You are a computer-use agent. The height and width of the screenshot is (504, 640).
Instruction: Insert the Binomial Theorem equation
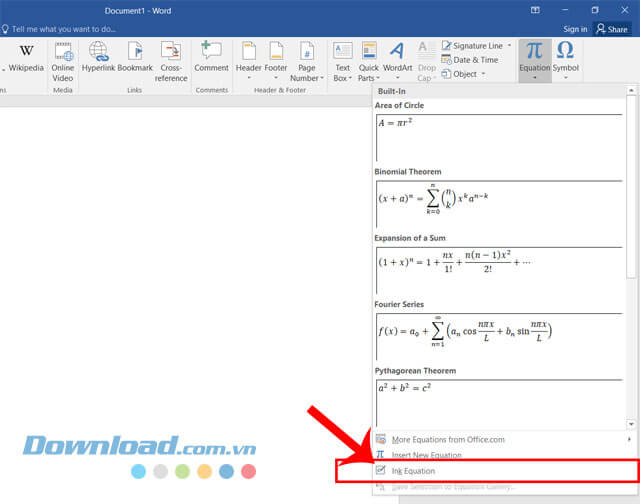[499, 204]
